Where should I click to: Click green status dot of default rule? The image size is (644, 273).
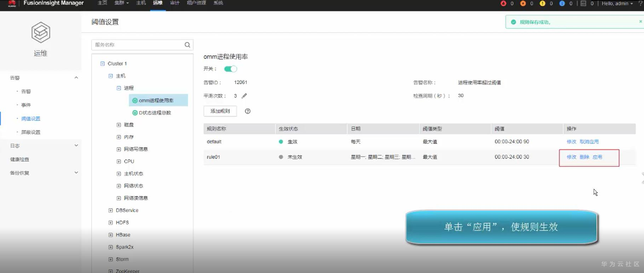click(x=281, y=142)
